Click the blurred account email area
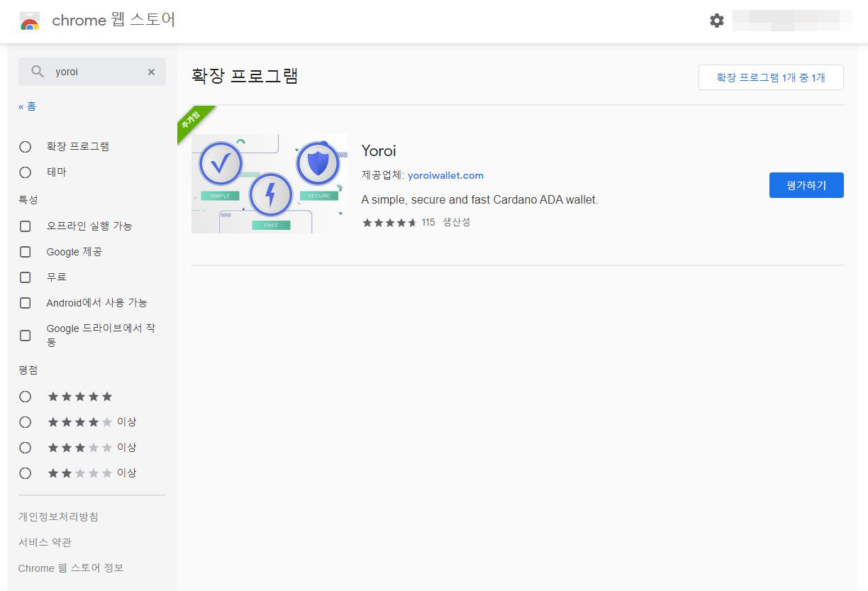The image size is (868, 591). coord(792,21)
